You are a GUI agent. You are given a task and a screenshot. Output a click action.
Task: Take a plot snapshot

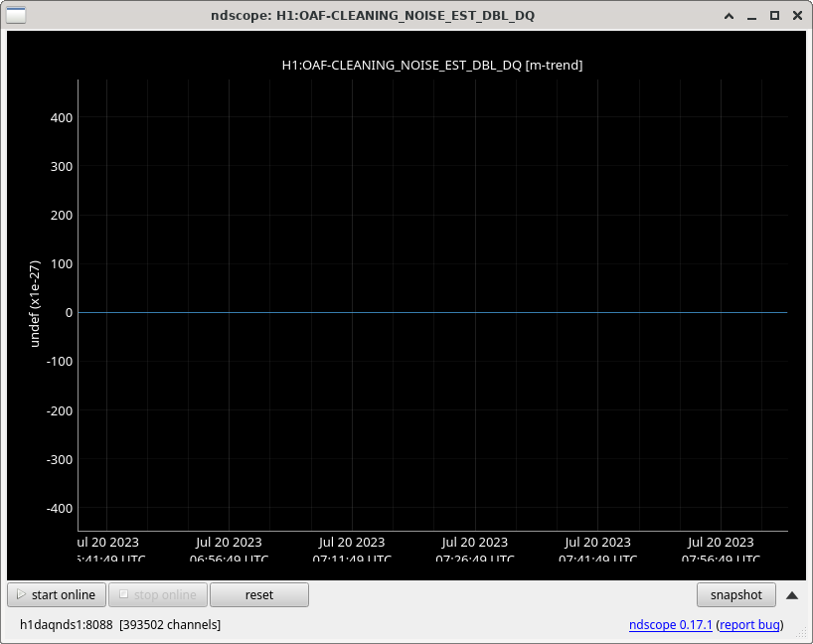(735, 595)
